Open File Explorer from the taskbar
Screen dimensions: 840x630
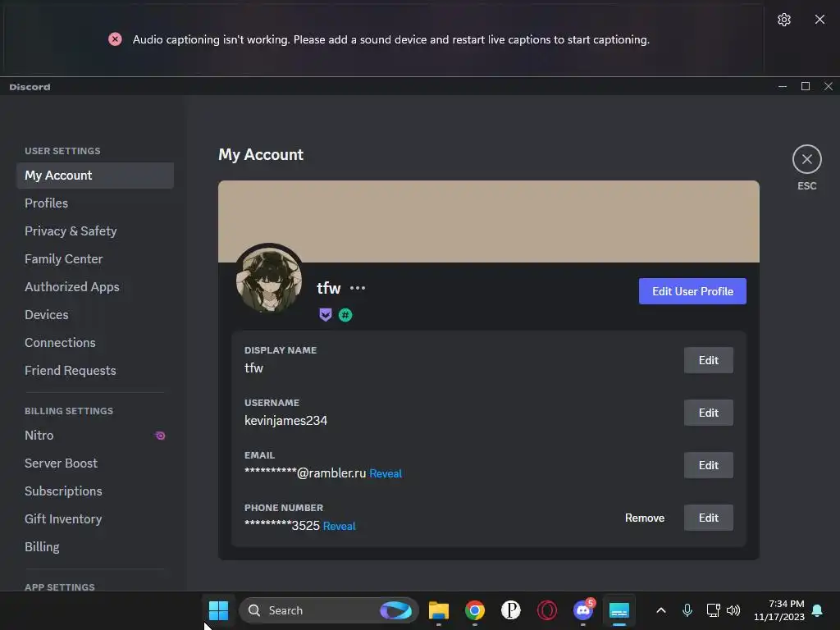tap(439, 610)
